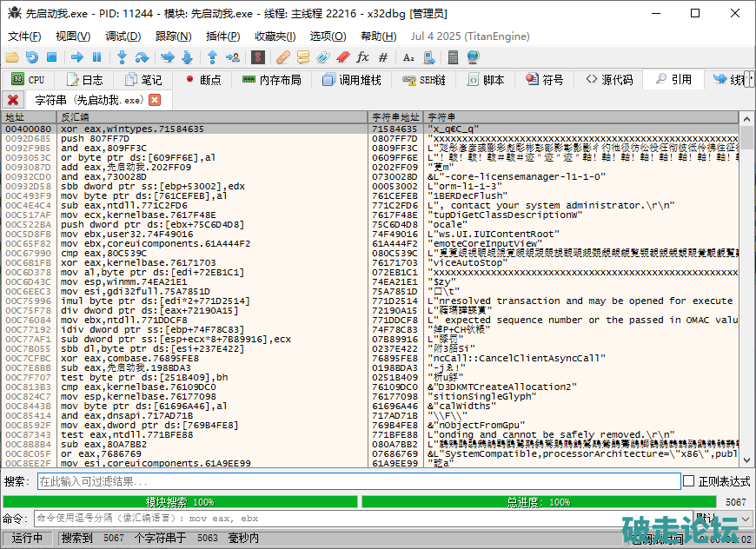Click the 模块搜索 100% progress bar
Viewport: 756px width, 549px height.
coord(180,502)
